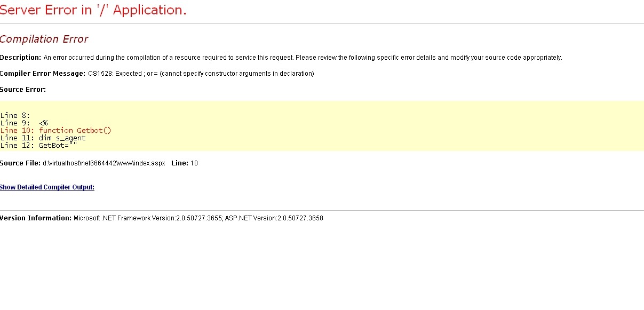The image size is (644, 310).
Task: Select the Compilation Error subheading
Action: [x=44, y=39]
